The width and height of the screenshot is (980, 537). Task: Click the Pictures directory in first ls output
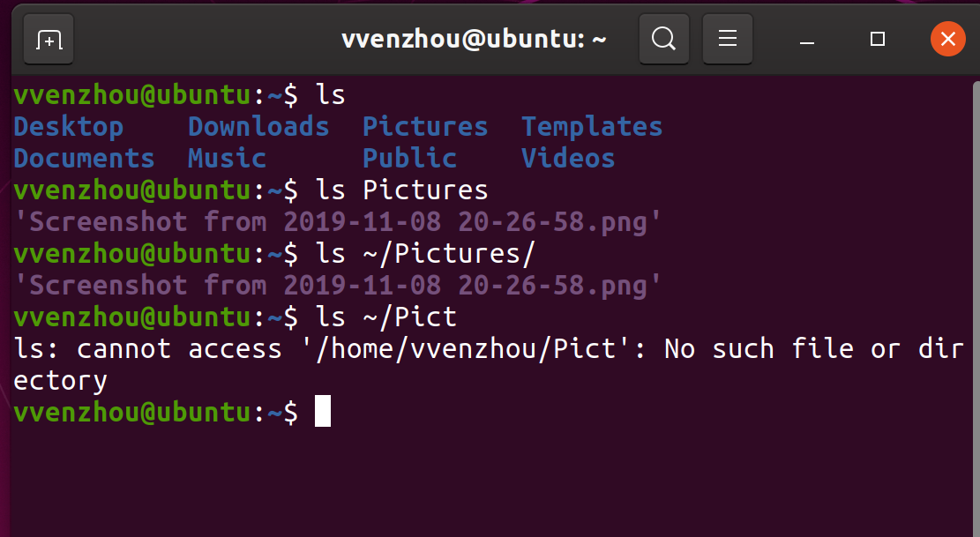pyautogui.click(x=425, y=127)
